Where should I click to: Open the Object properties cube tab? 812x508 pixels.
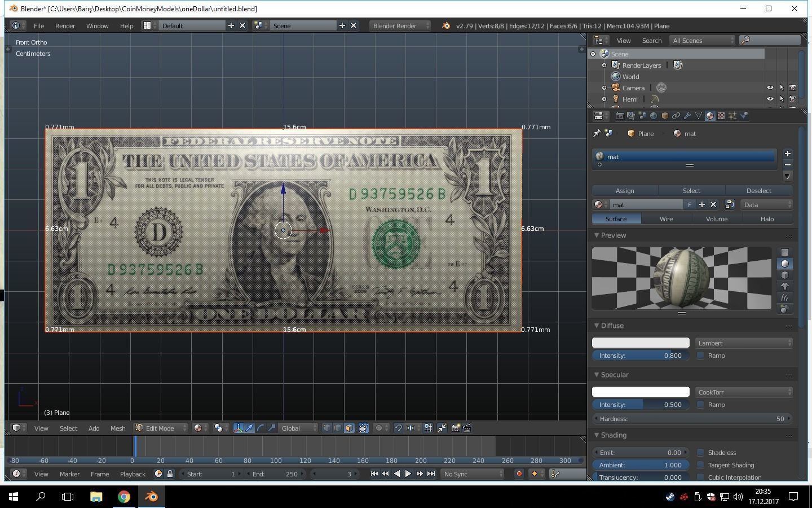(x=665, y=116)
